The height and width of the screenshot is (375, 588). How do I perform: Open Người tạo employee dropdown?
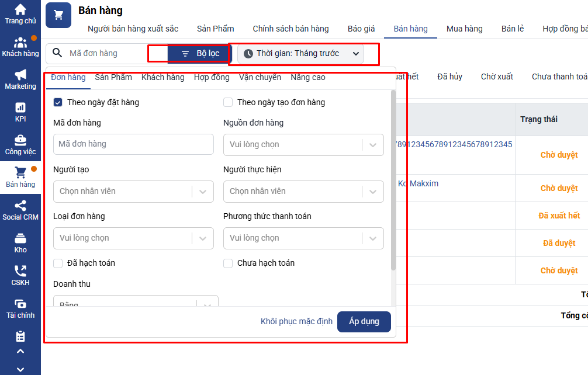[x=133, y=192]
